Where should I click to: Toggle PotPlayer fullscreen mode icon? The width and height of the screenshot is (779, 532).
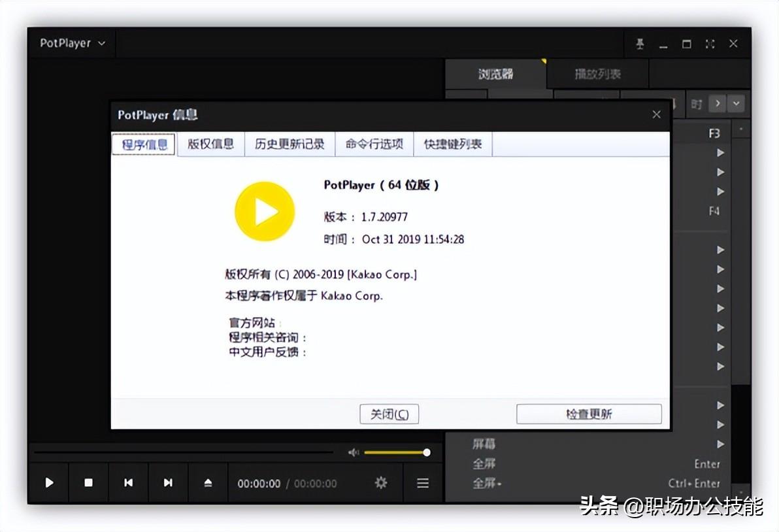(x=710, y=44)
